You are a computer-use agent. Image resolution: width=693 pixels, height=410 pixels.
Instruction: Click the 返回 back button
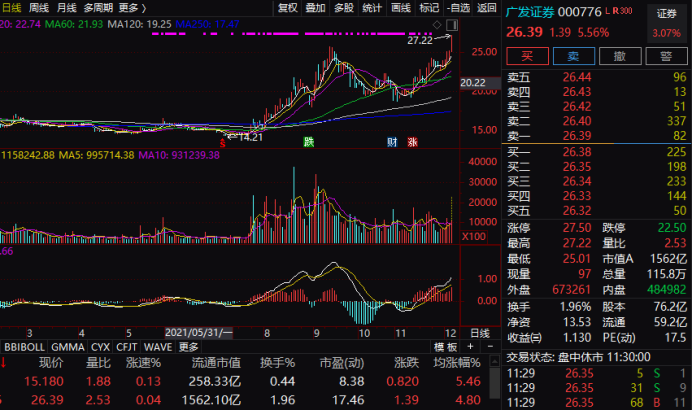486,8
